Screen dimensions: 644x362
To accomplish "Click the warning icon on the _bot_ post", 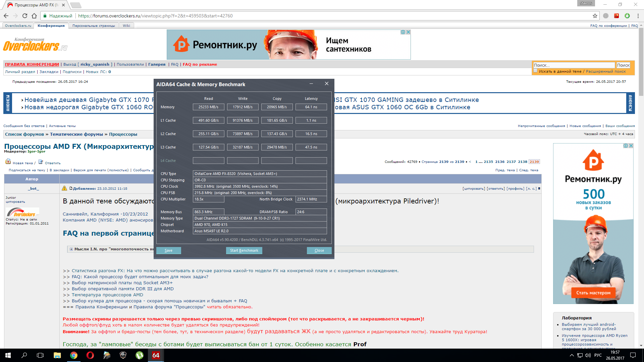I will click(x=64, y=188).
